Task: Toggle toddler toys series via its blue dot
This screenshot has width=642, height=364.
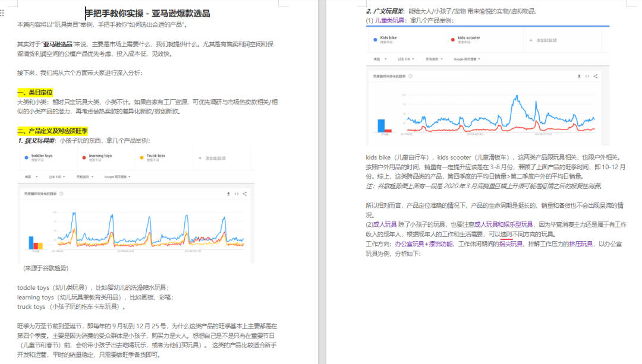Action: [x=26, y=157]
